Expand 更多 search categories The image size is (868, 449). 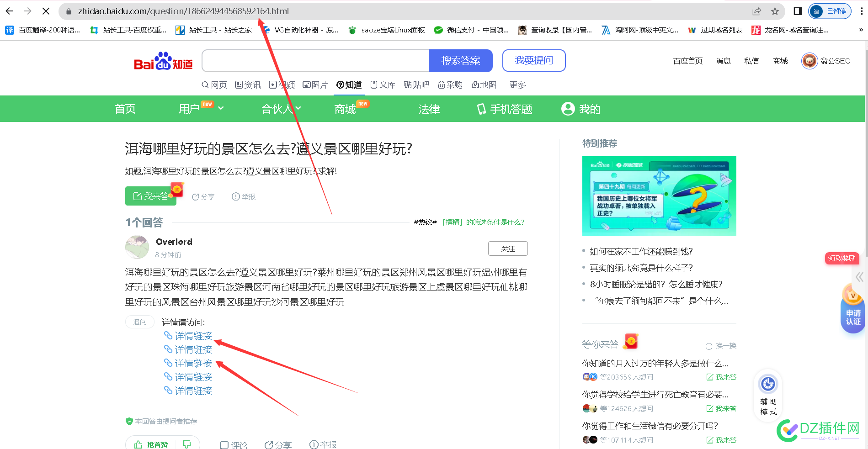tap(518, 85)
